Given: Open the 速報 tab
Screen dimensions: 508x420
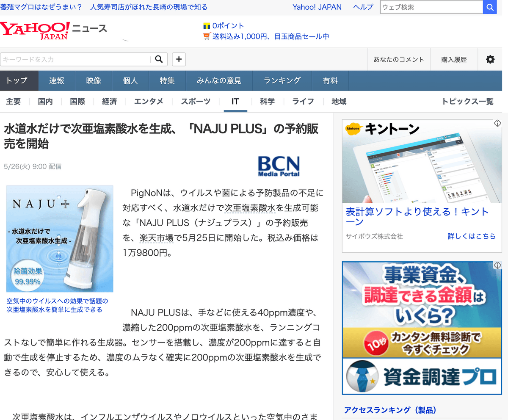Looking at the screenshot, I should pos(57,80).
